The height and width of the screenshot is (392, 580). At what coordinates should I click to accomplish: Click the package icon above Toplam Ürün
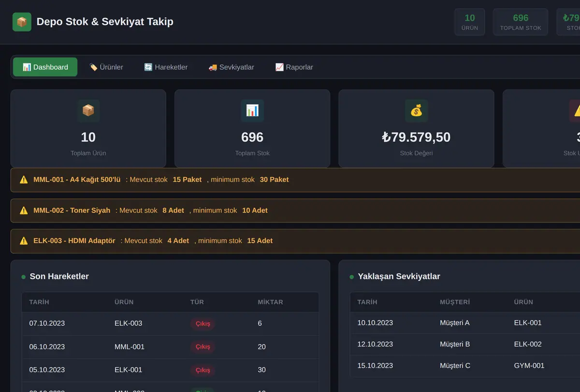coord(88,111)
